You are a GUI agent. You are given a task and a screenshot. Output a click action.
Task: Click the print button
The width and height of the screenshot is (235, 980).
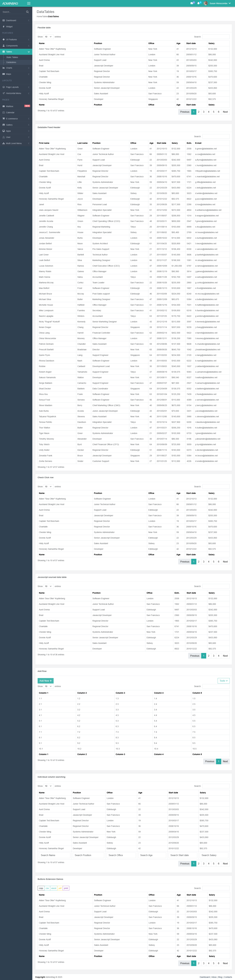point(66,888)
